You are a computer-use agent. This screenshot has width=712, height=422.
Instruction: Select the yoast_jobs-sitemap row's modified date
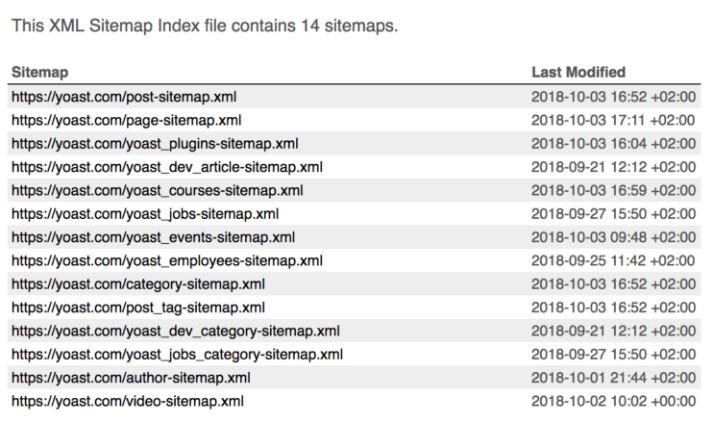[613, 214]
